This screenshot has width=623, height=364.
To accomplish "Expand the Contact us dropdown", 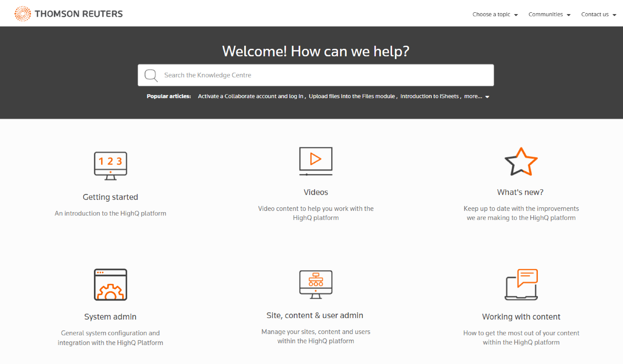I will point(599,14).
